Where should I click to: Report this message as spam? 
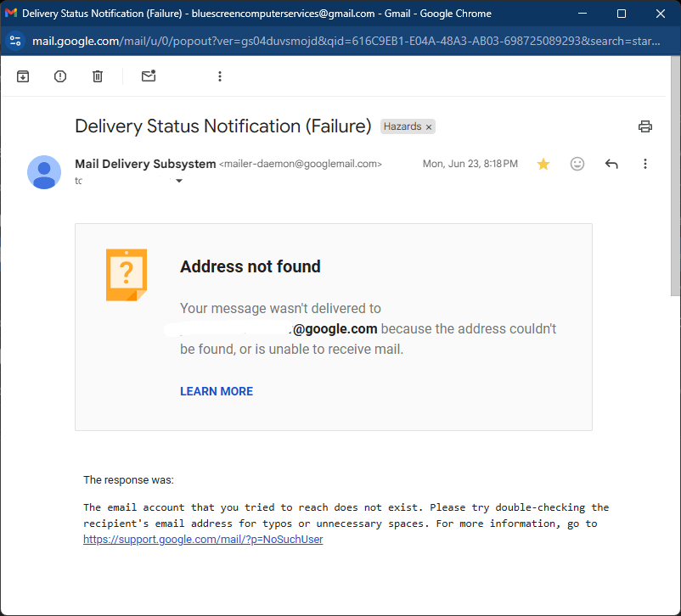(x=60, y=76)
